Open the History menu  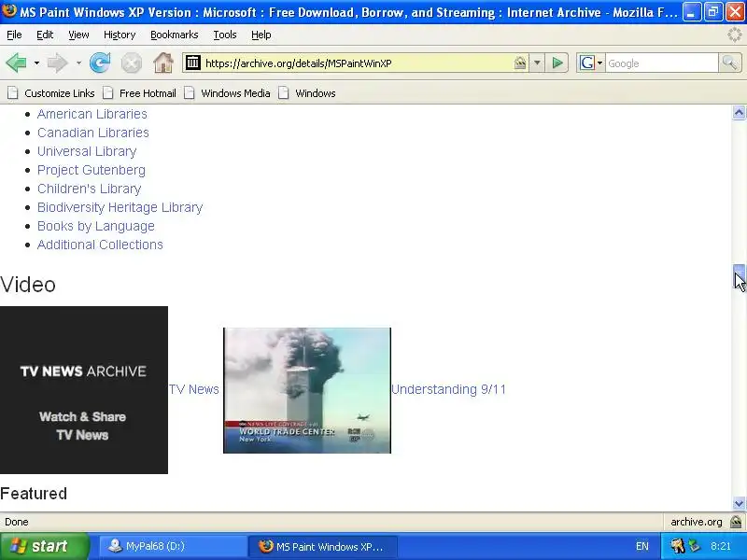coord(120,35)
